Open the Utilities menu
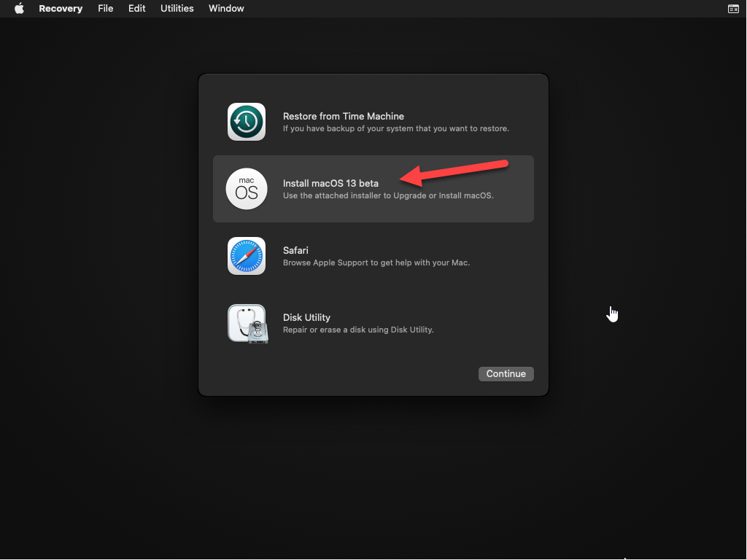 (177, 9)
